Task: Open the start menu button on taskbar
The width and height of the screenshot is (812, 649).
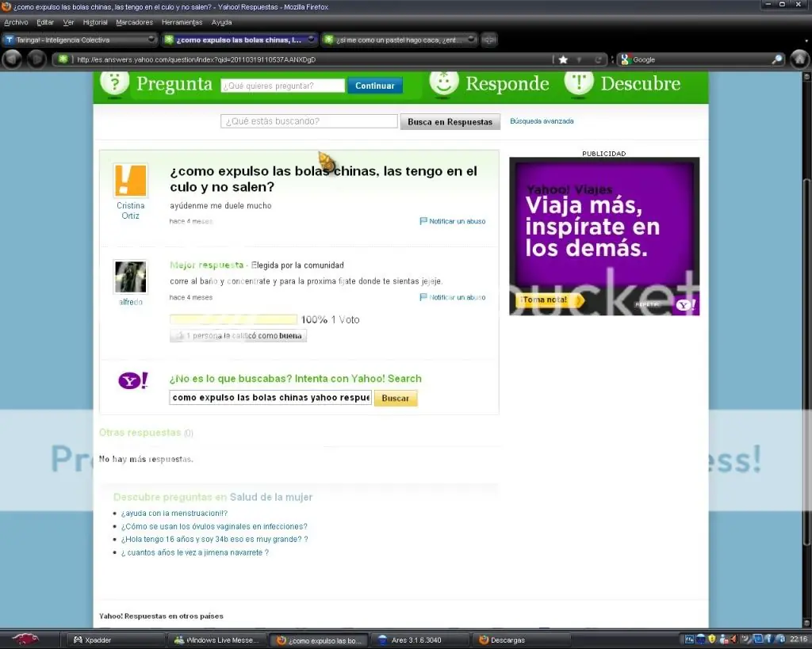Action: 25,639
